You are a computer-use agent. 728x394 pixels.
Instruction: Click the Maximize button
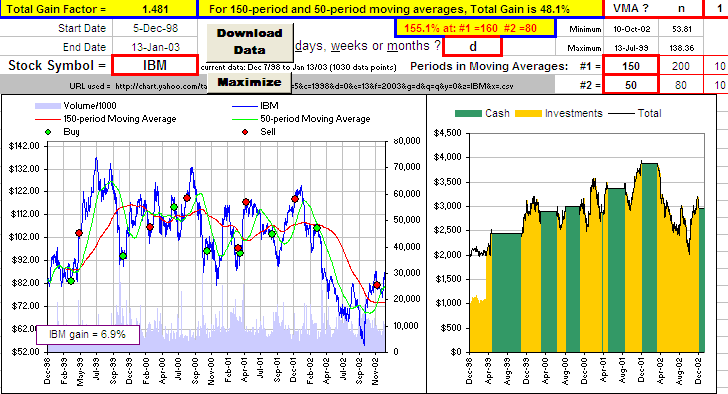[250, 83]
